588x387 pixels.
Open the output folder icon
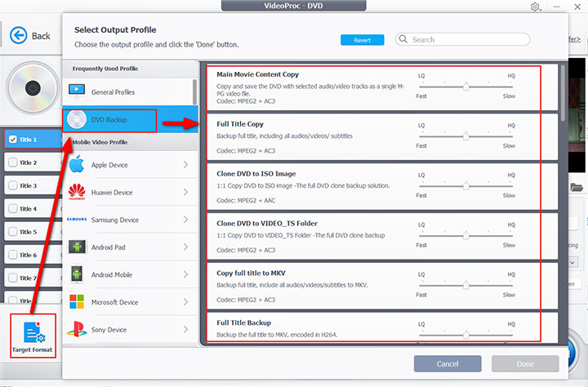click(577, 187)
